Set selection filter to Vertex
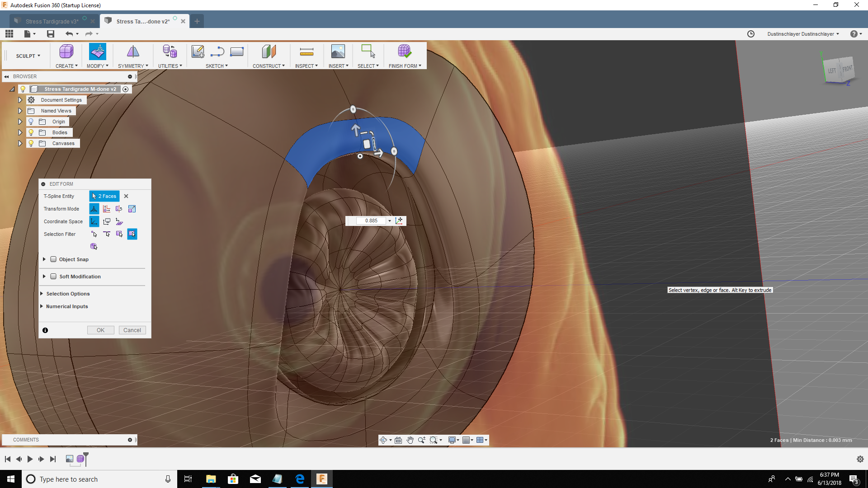868x488 pixels. pos(94,234)
